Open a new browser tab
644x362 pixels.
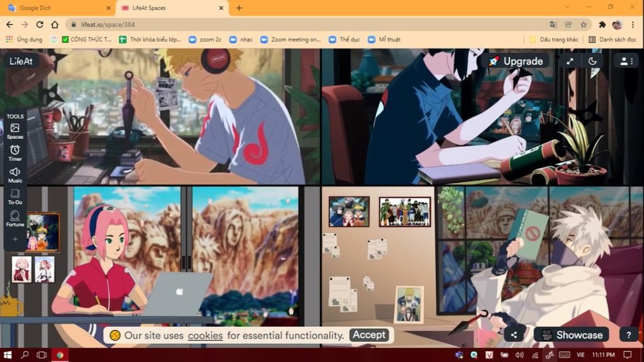(239, 8)
